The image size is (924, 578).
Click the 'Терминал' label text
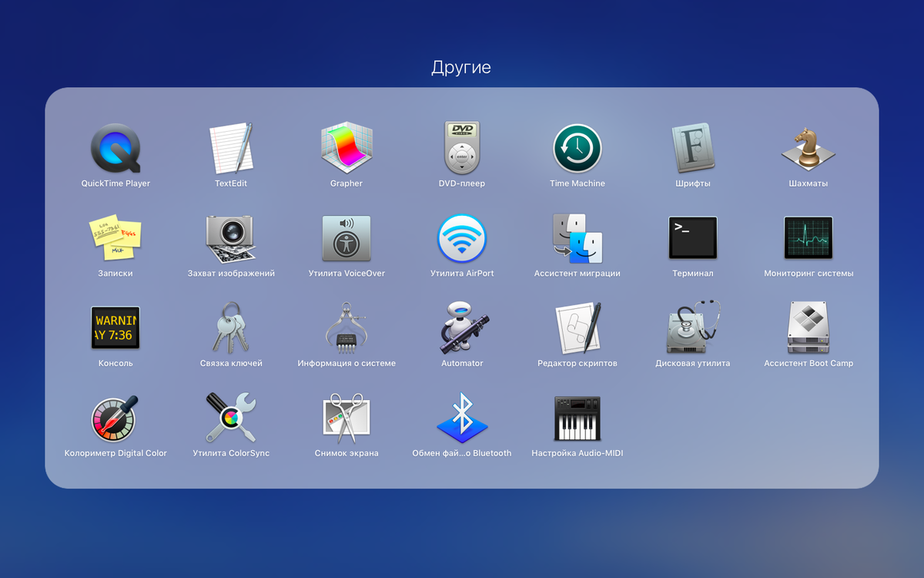click(693, 274)
